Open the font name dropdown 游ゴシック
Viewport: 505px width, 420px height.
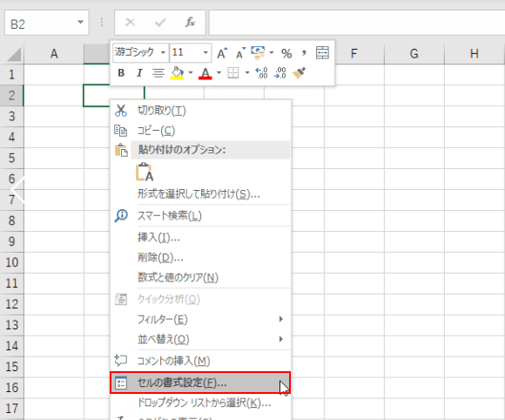point(163,52)
